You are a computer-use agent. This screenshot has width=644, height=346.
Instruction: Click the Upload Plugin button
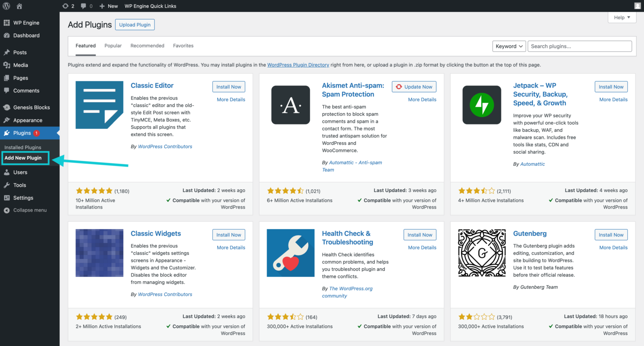[134, 24]
